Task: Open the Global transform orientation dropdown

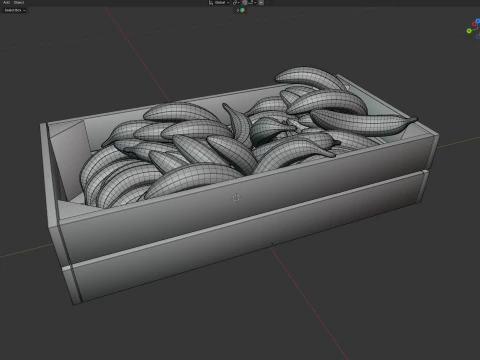Action: (x=222, y=2)
